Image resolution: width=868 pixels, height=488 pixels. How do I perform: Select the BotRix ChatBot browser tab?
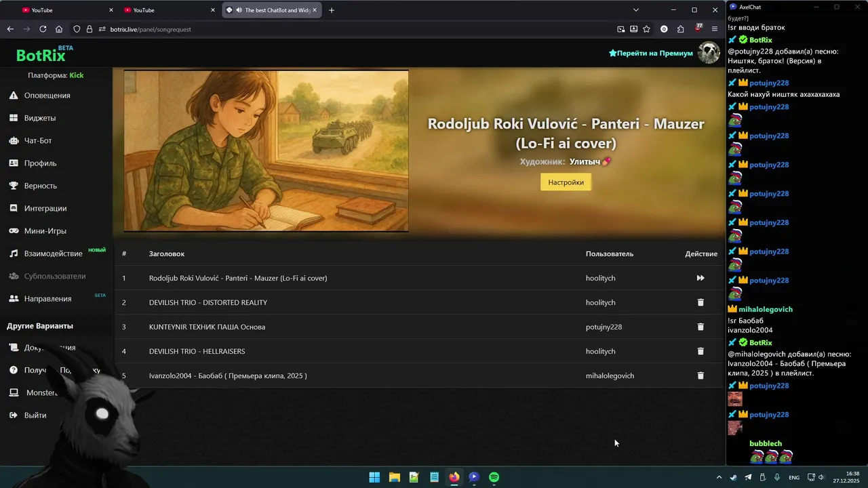tap(271, 10)
